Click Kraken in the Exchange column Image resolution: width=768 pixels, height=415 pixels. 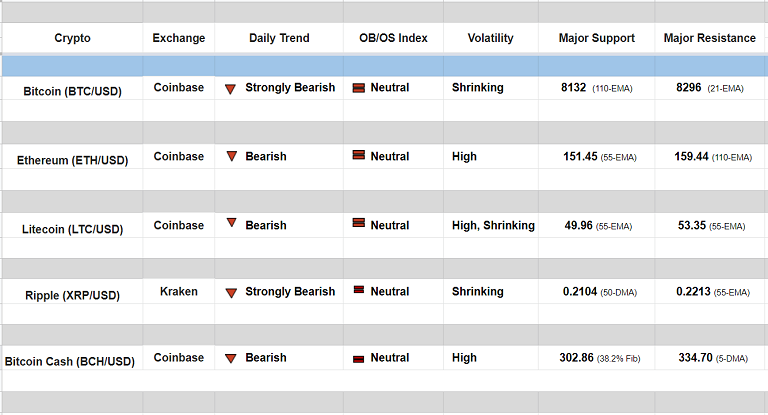click(179, 292)
